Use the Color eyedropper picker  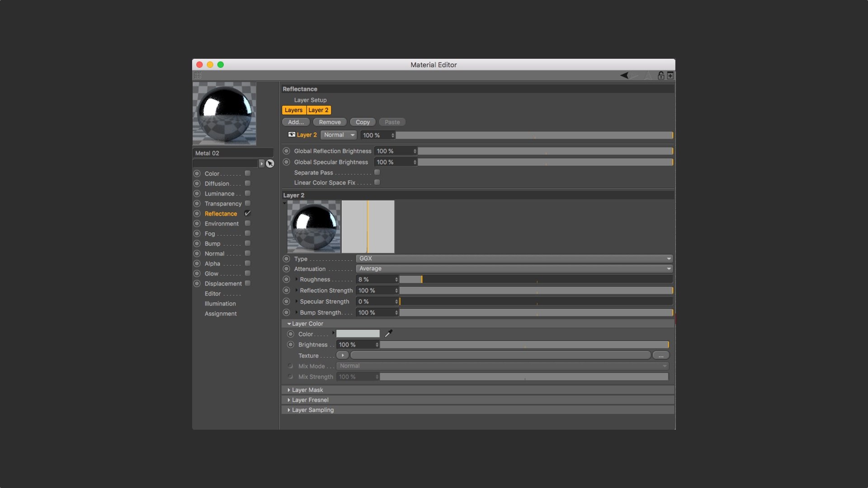point(388,333)
